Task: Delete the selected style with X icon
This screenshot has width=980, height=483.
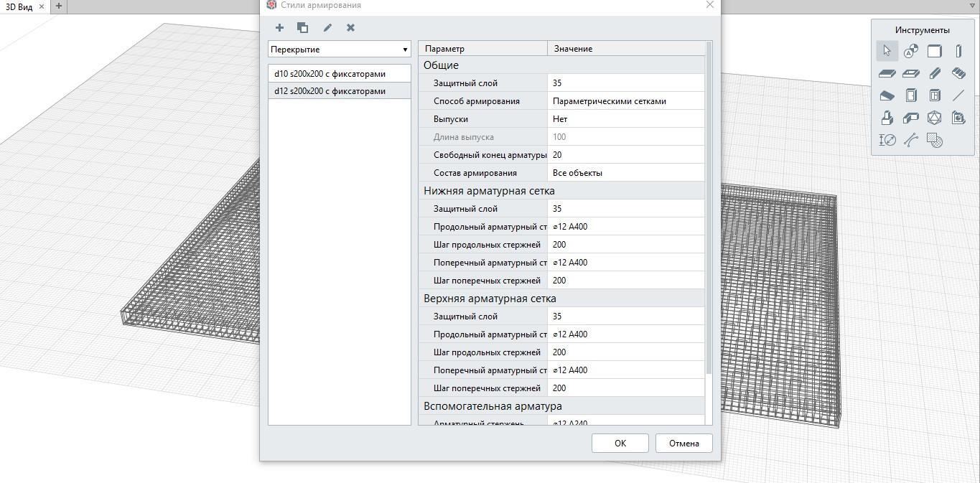Action: pos(350,27)
